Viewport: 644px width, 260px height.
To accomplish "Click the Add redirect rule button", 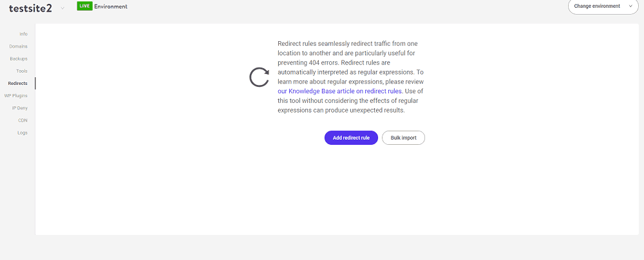I will [351, 138].
